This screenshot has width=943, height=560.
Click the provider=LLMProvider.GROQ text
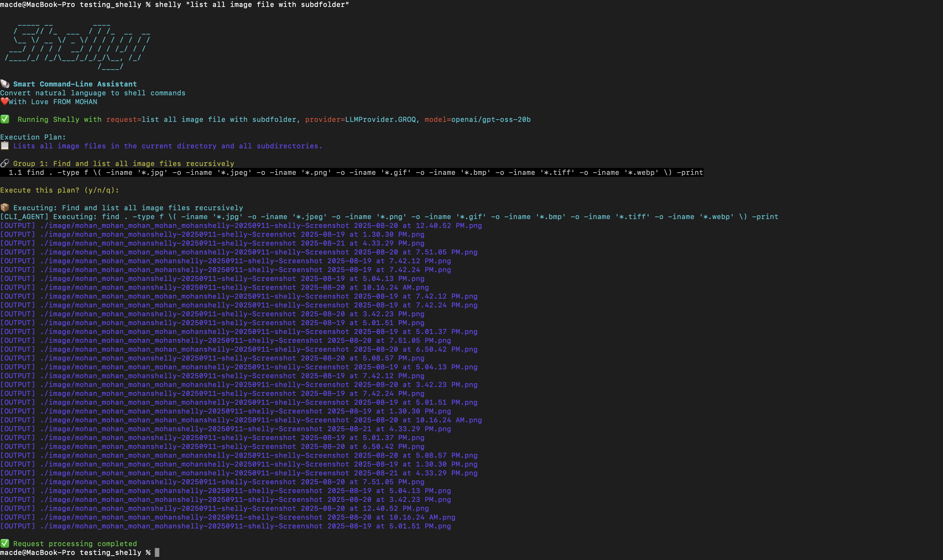pos(360,119)
